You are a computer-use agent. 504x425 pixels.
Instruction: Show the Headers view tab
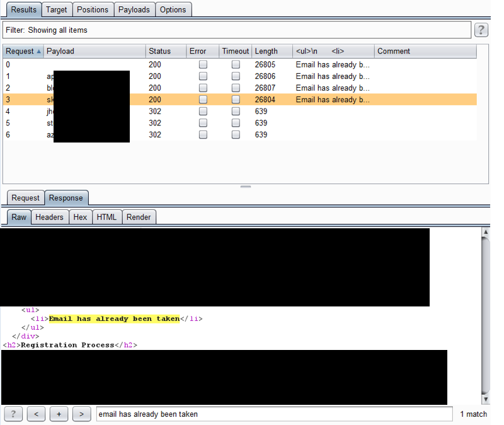49,217
